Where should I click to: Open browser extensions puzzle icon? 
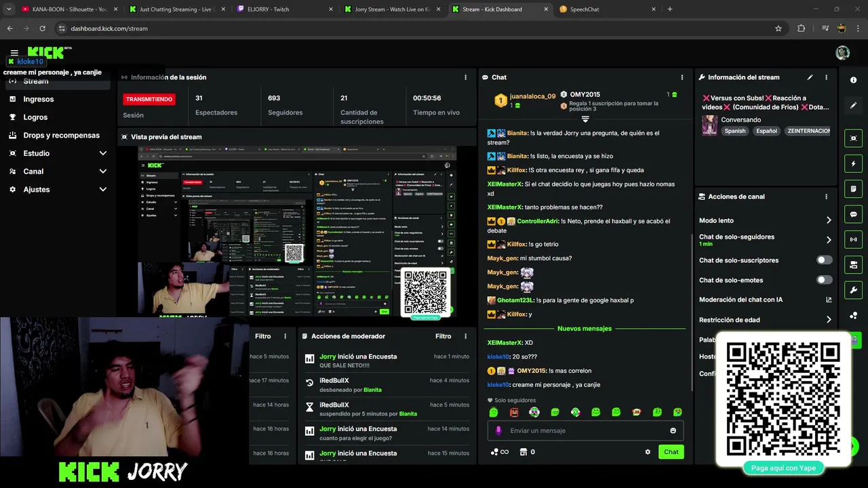pyautogui.click(x=801, y=28)
